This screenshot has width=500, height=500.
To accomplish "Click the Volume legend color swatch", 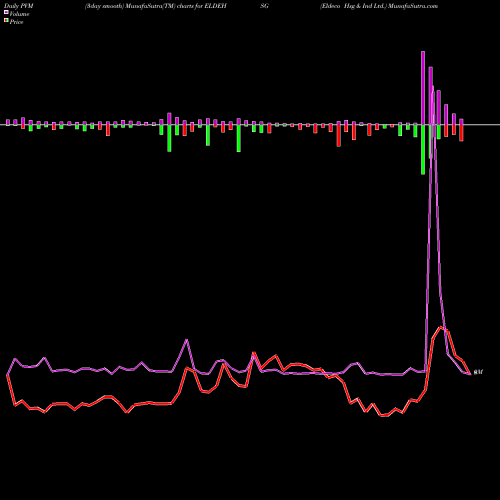I will pos(6,12).
